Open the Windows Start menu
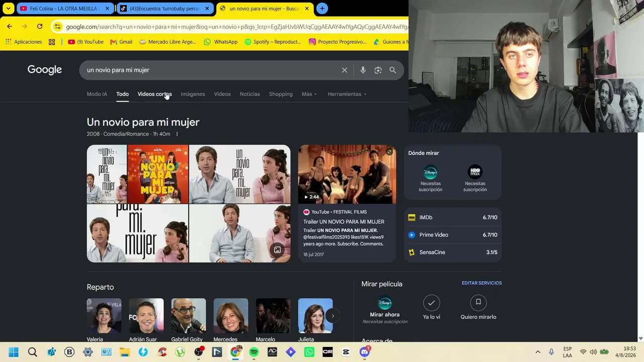The width and height of the screenshot is (644, 362). click(x=14, y=352)
